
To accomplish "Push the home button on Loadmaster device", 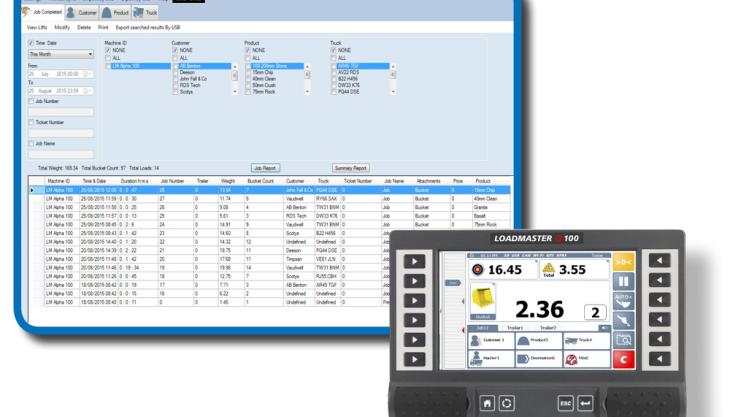I will [x=487, y=403].
